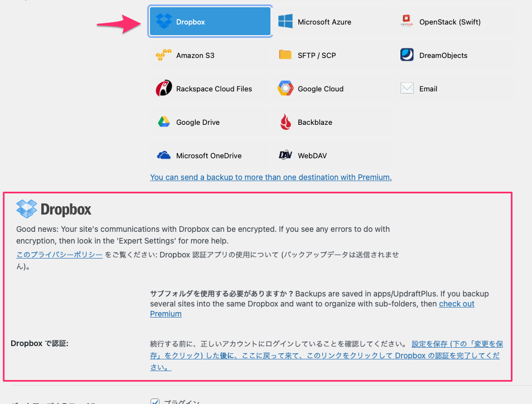Open the このプライバシーポリシー link
Image resolution: width=532 pixels, height=404 pixels.
pos(59,255)
